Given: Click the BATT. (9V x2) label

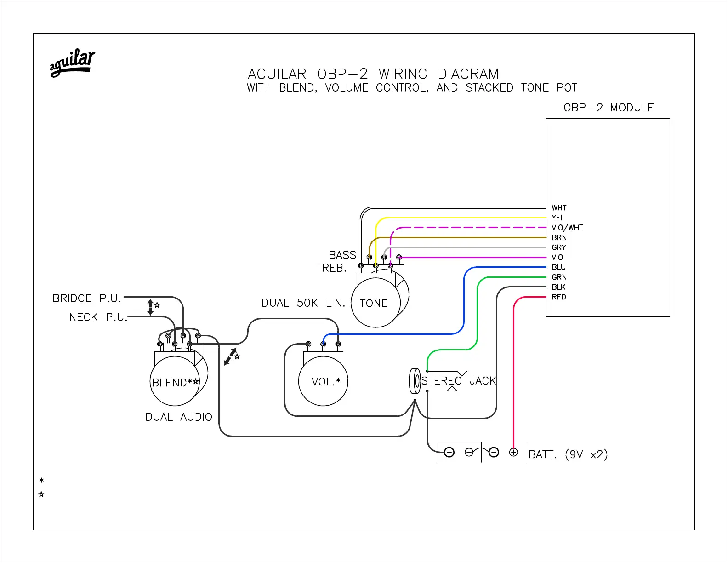Looking at the screenshot, I should click(568, 454).
